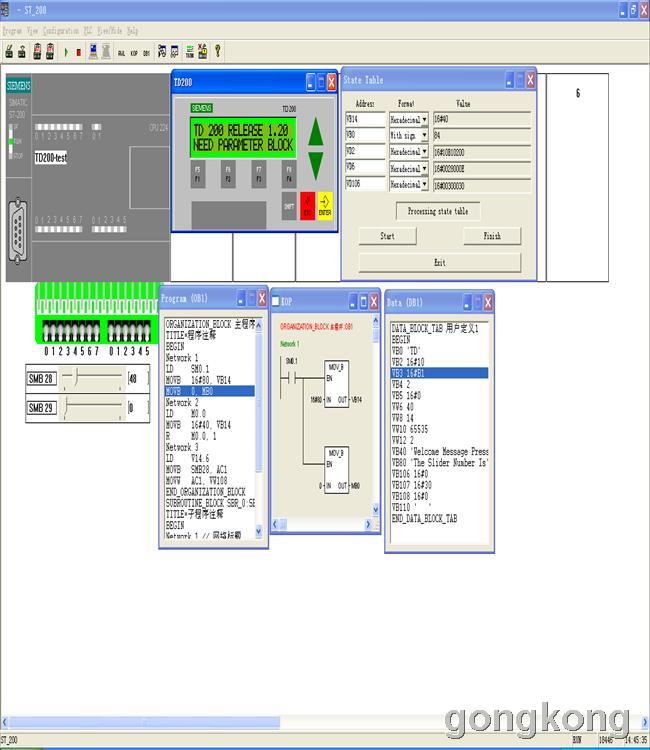Toggle input switch 2 of second group

click(x=126, y=331)
